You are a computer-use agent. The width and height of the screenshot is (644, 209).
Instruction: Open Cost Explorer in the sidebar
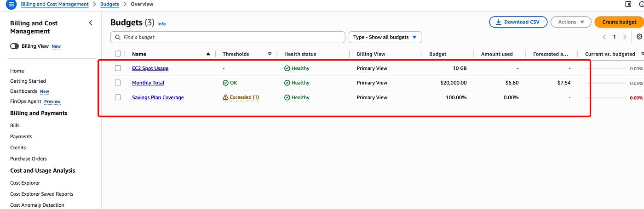click(x=25, y=183)
